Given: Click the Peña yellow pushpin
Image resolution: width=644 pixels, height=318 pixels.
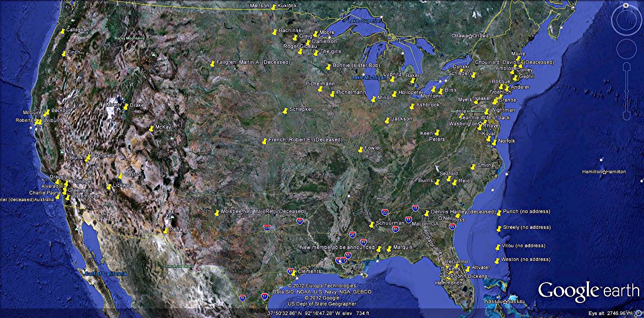Looking at the screenshot, I should point(166,231).
